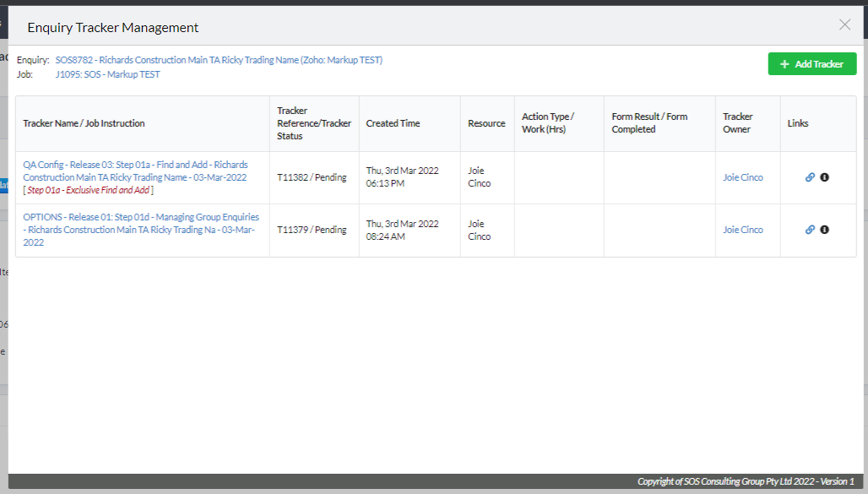Click the Tracker Reference/Tracker Status header

(314, 123)
